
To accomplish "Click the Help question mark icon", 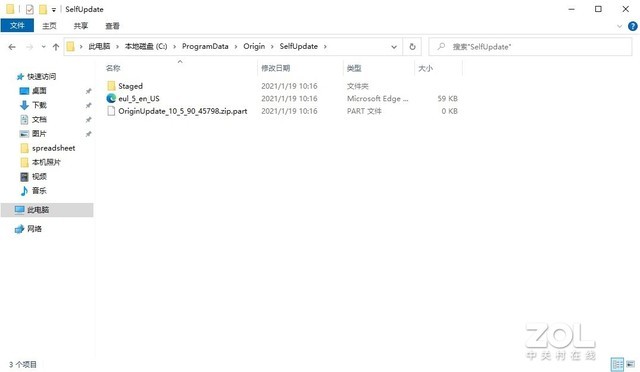I will tap(633, 26).
